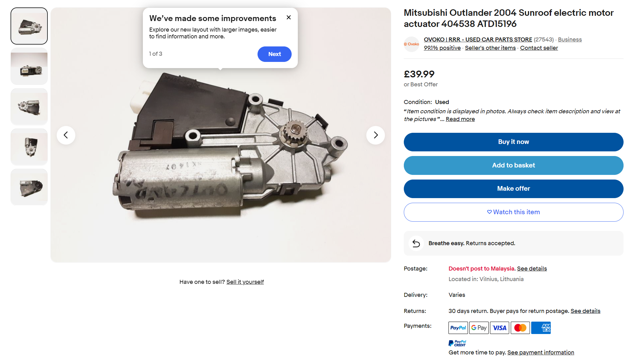The image size is (644, 360).
Task: Show the previous product image arrow
Action: click(x=66, y=135)
